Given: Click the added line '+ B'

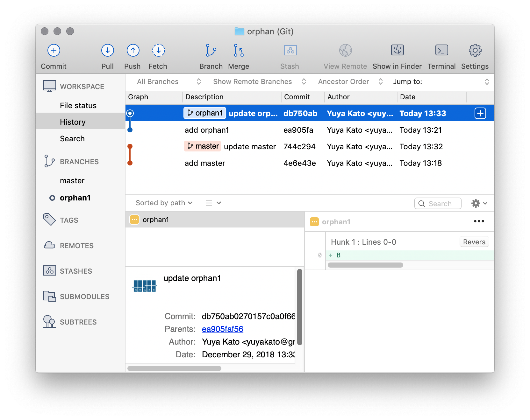Looking at the screenshot, I should point(410,255).
